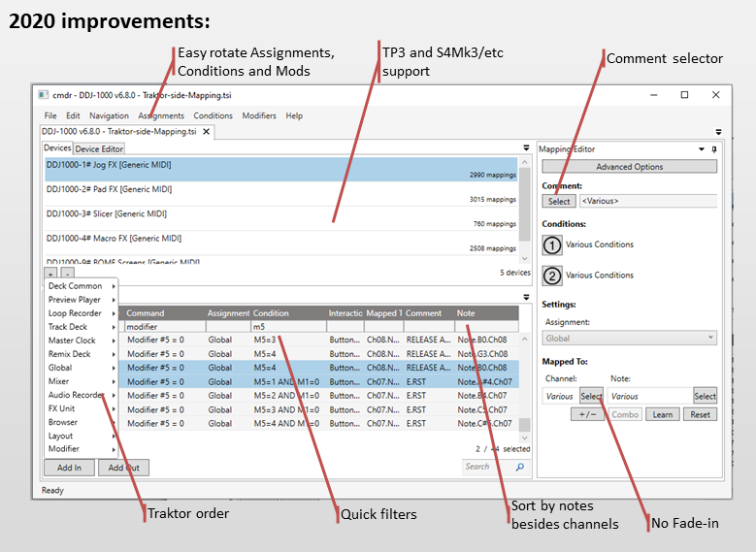
Task: Close the Traktor-side-Mapping.tsi tab
Action: [x=207, y=131]
